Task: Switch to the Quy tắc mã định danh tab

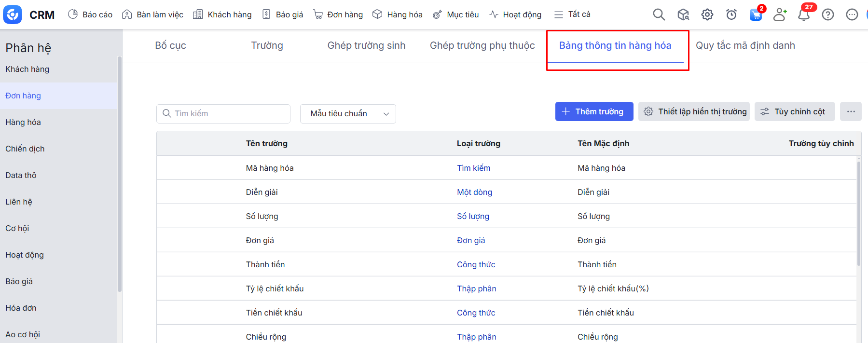Action: (x=745, y=45)
